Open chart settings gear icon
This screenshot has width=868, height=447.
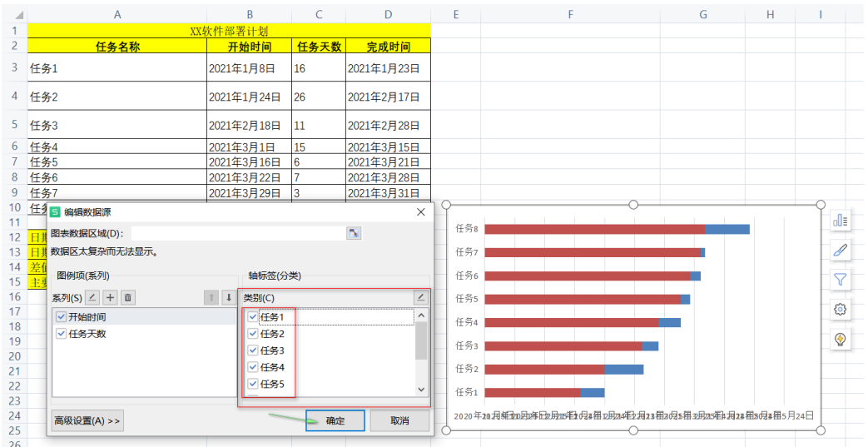tap(841, 310)
